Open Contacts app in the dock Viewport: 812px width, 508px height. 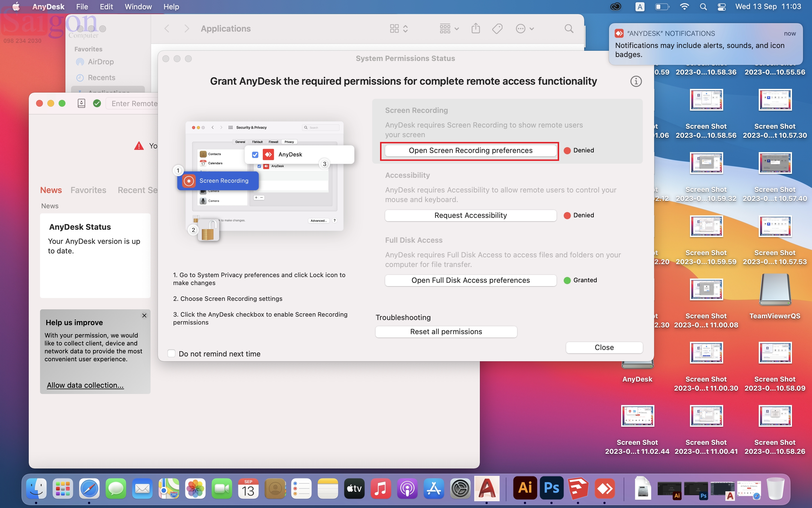(275, 489)
